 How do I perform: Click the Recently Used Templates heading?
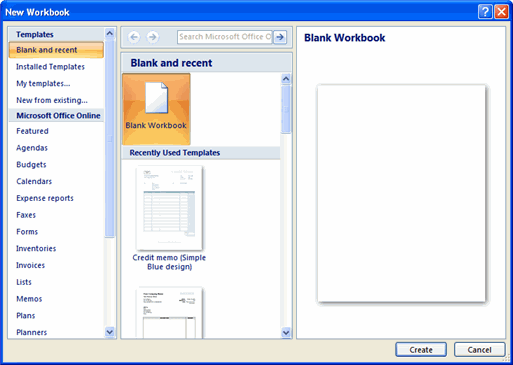click(175, 153)
